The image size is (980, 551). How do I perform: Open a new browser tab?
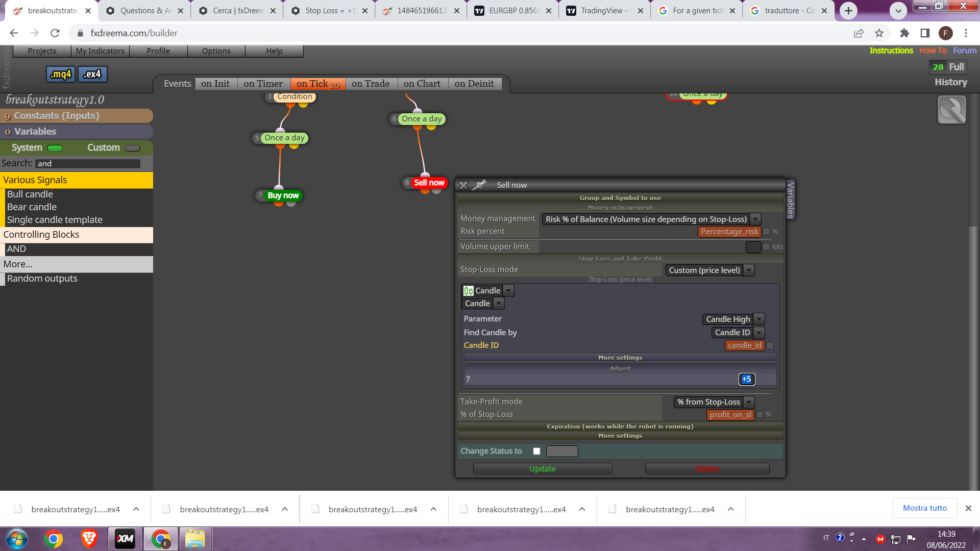coord(848,11)
